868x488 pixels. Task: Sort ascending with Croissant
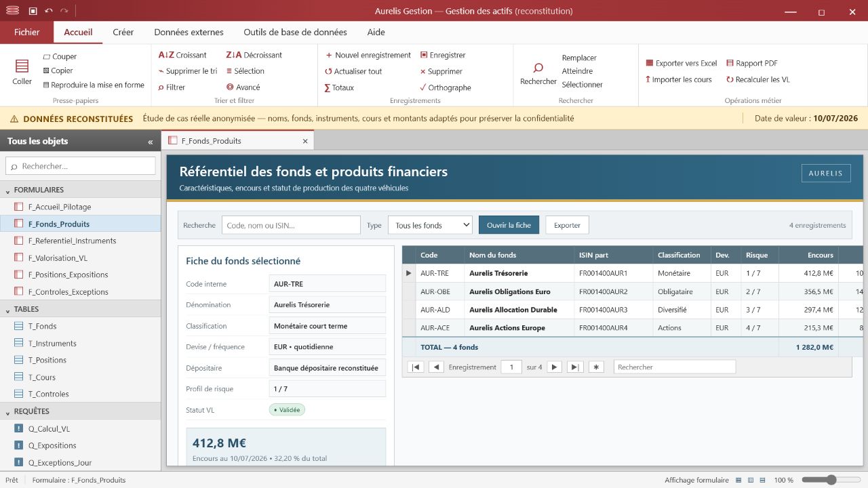[182, 55]
